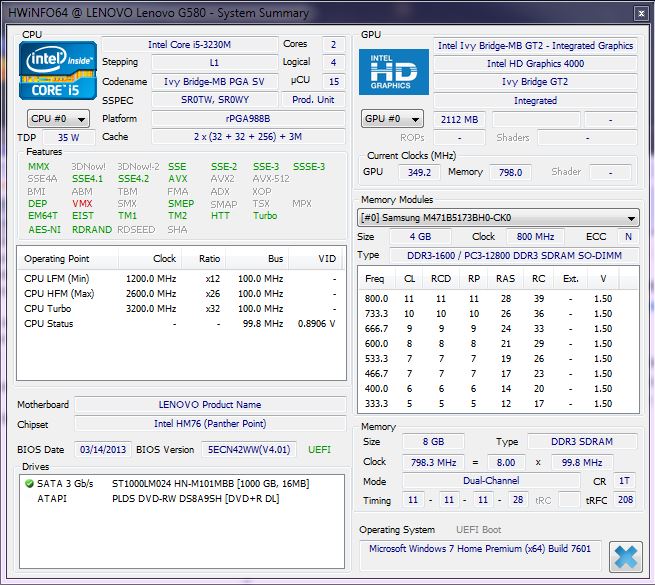The height and width of the screenshot is (585, 655).
Task: Click the module Type DDR3-1600 field
Action: tap(514, 255)
